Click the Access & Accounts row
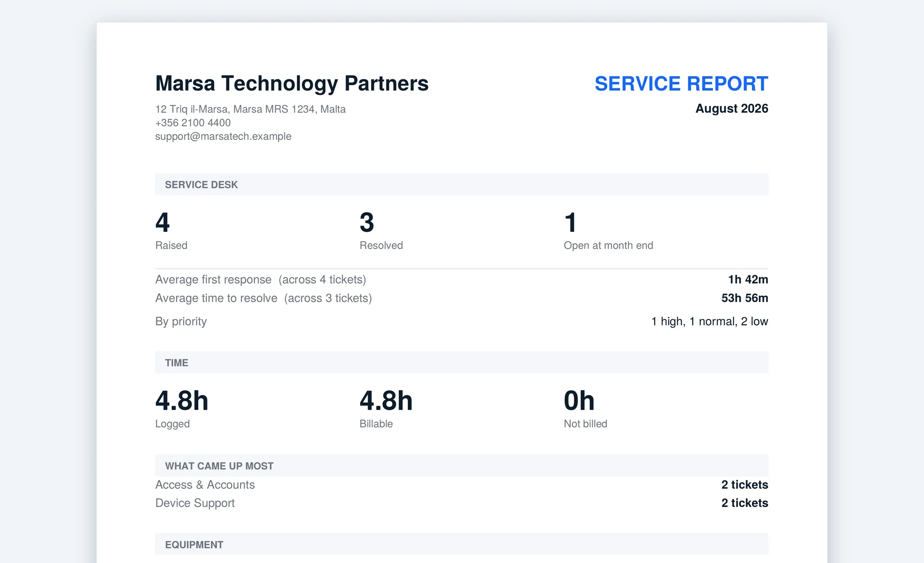Screen dimensions: 924x563 pos(462,485)
